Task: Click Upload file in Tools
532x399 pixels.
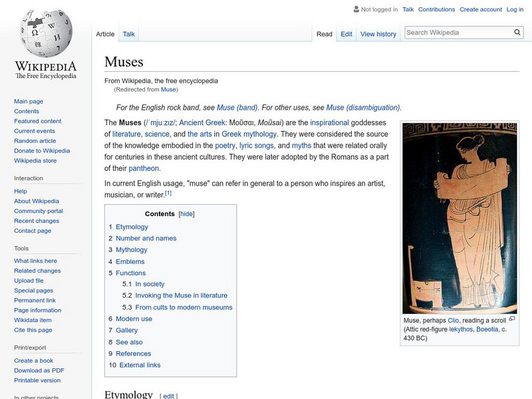Action: (x=29, y=280)
